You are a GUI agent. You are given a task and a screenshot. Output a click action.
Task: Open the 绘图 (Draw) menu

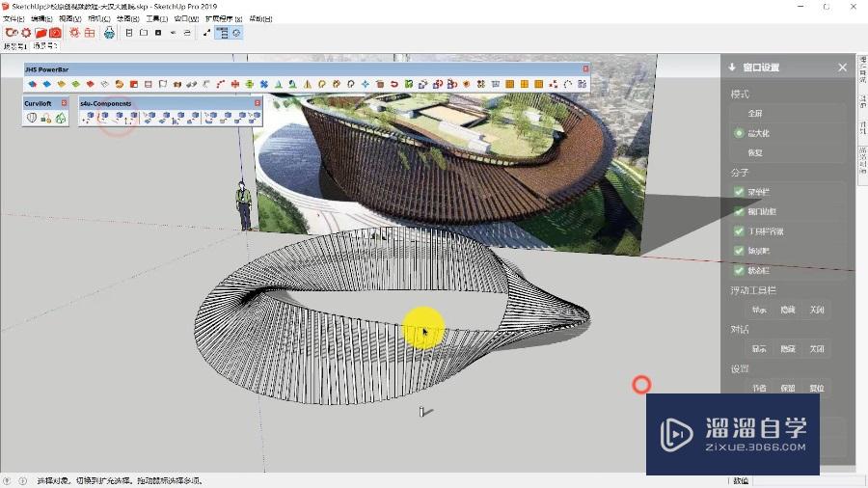[x=128, y=19]
